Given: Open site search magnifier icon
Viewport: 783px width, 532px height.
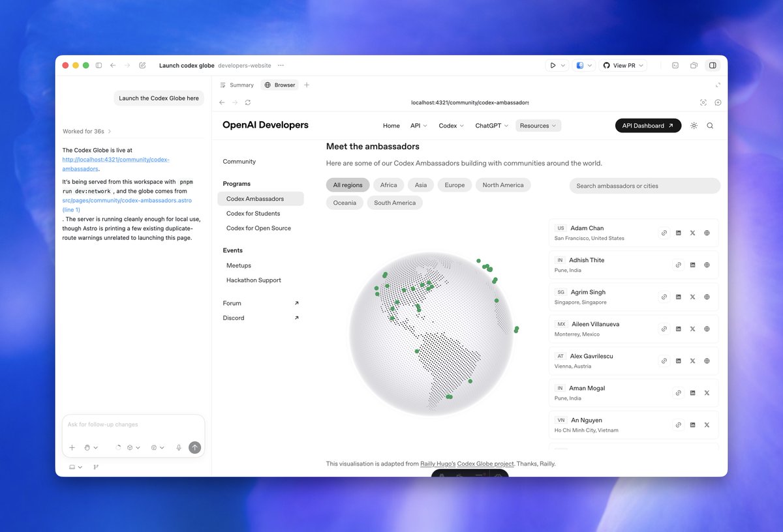Looking at the screenshot, I should 710,126.
